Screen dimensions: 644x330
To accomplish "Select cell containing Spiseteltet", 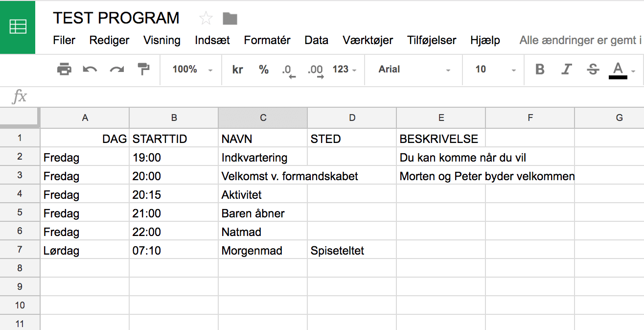I will pyautogui.click(x=352, y=251).
